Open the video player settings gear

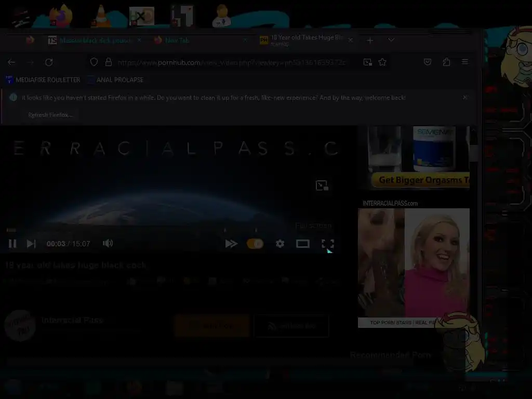[x=280, y=244]
